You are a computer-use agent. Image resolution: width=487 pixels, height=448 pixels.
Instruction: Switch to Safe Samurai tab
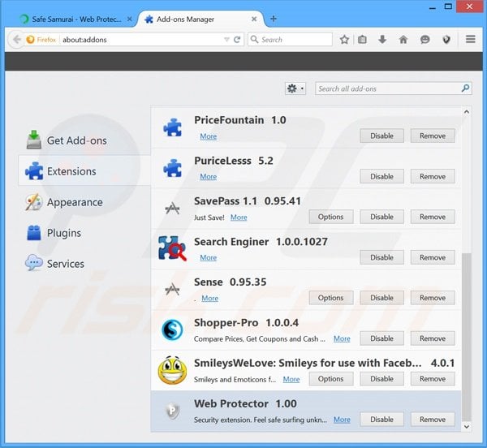(x=75, y=19)
